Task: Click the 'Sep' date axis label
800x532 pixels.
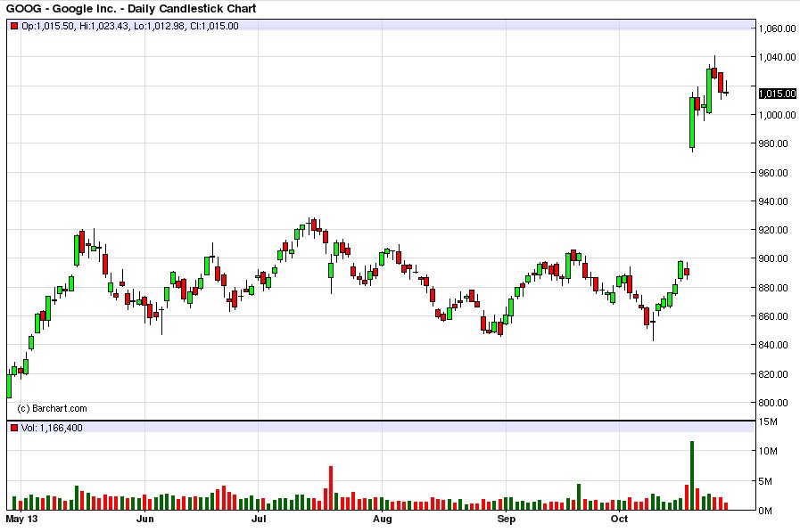Action: (506, 519)
